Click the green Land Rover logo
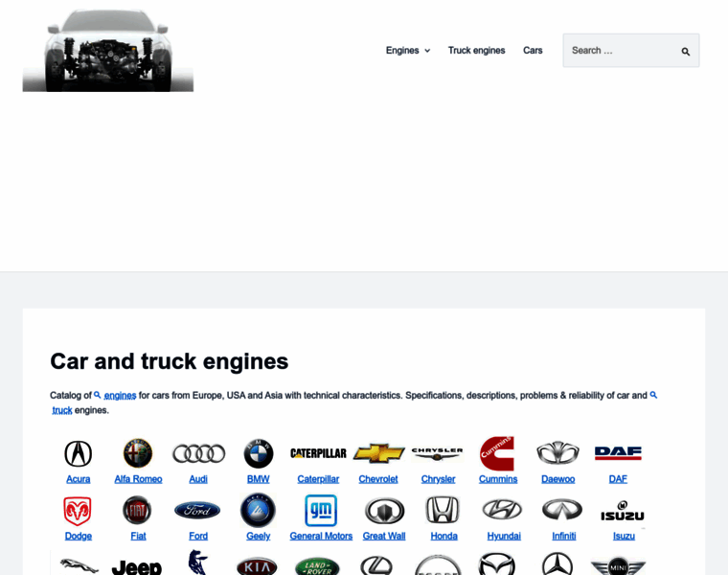The width and height of the screenshot is (728, 575). 317,566
